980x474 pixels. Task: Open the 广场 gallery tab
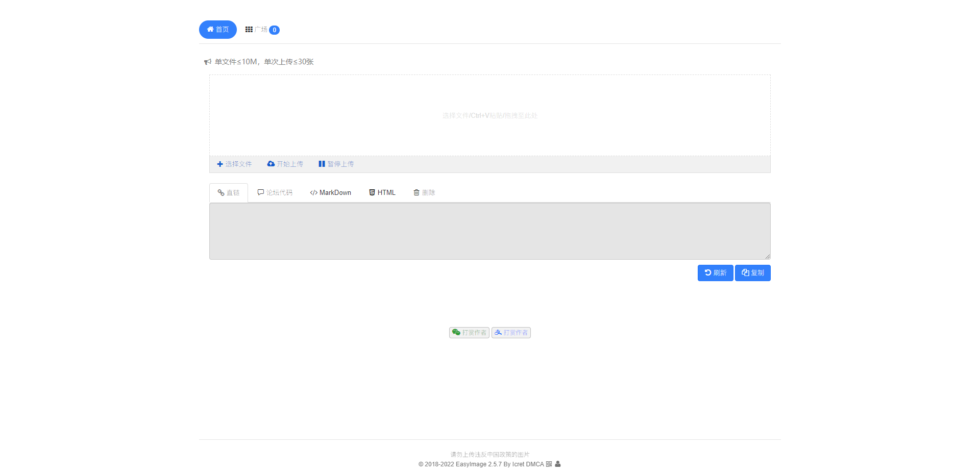262,30
